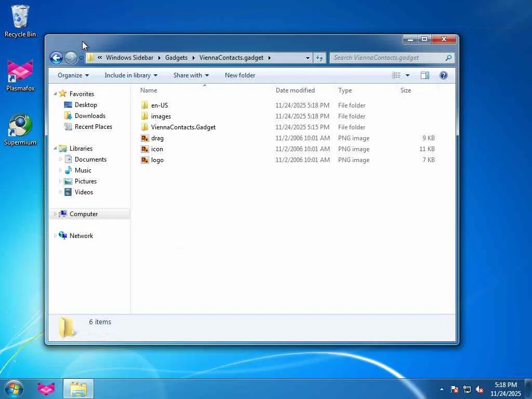532x399 pixels.
Task: Click the drag file name
Action: click(157, 138)
